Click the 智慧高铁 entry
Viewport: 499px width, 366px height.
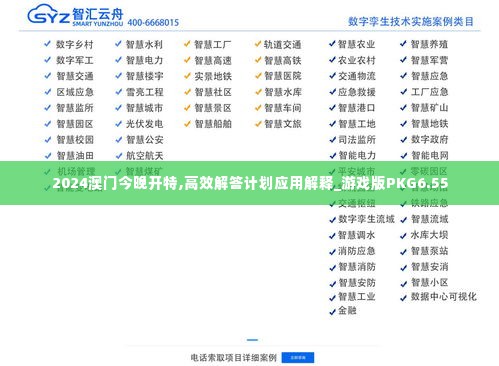(x=283, y=60)
